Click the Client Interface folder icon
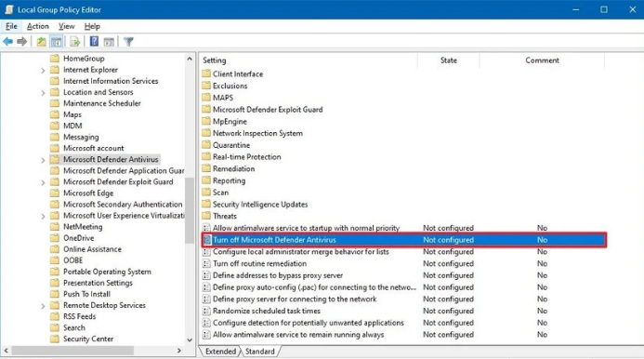Image resolution: width=644 pixels, height=359 pixels. pos(206,74)
